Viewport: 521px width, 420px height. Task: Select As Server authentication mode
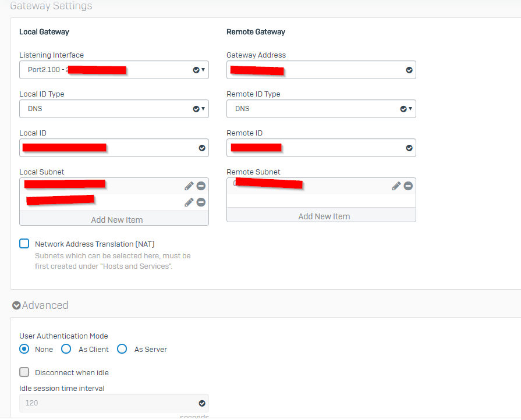tap(122, 349)
